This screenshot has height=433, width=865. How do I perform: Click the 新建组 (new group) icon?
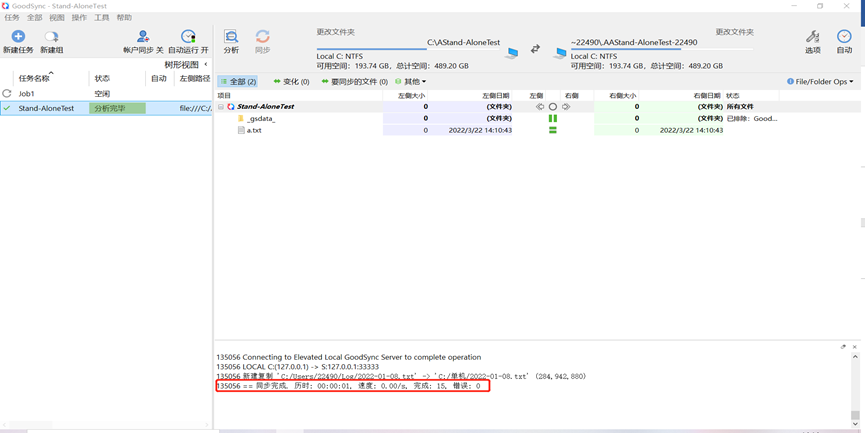click(51, 36)
